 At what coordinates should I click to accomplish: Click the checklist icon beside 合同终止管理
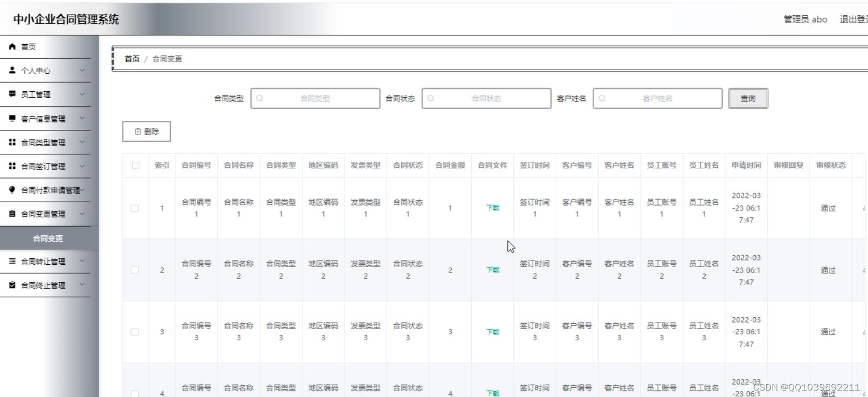12,285
